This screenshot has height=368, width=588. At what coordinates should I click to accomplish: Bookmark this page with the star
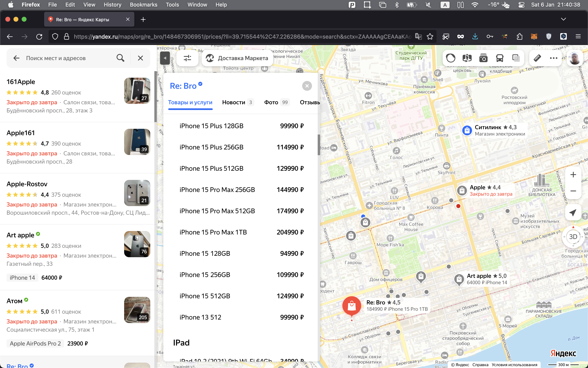(430, 37)
